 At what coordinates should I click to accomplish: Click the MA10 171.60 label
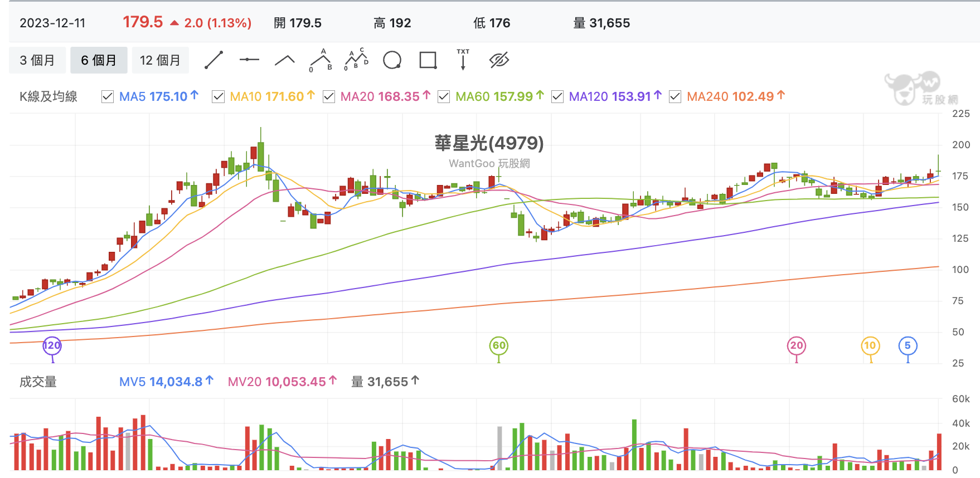(x=272, y=97)
